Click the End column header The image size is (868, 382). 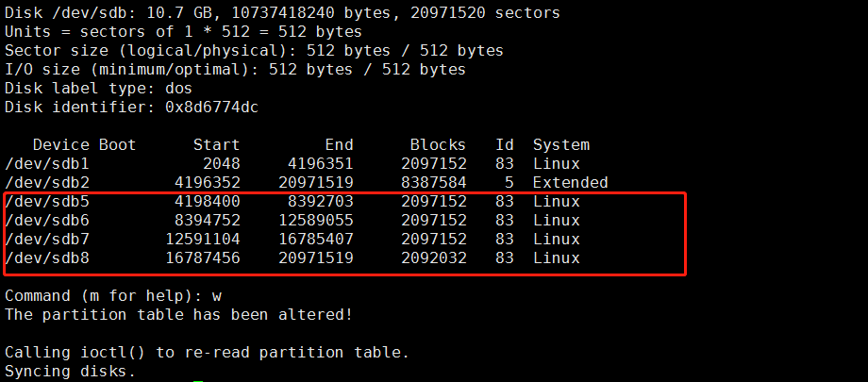point(339,145)
